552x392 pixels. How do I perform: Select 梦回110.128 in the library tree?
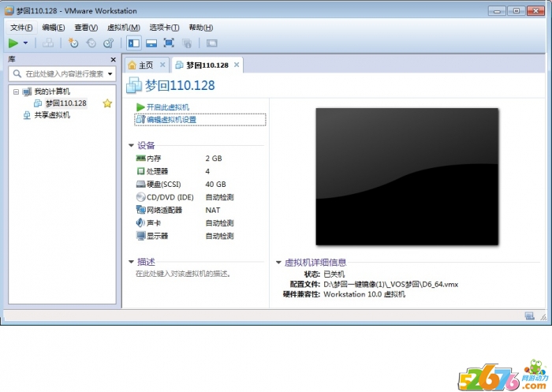65,103
